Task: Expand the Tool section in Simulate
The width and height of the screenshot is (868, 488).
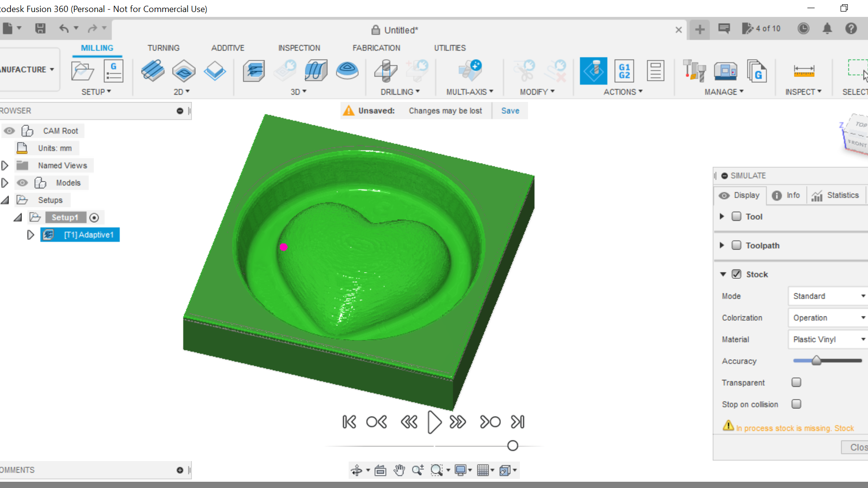Action: [722, 216]
